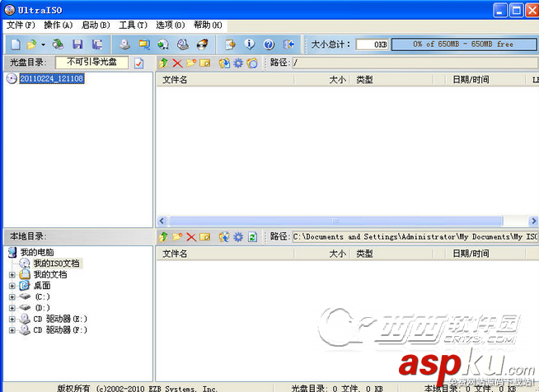Expand the (C:) drive node
The image size is (539, 392).
[x=12, y=296]
